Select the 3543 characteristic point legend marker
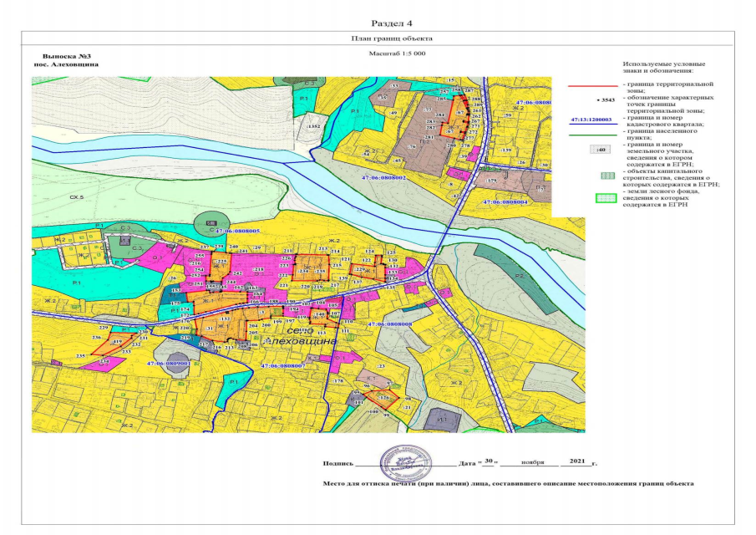The image size is (756, 535). (x=605, y=100)
